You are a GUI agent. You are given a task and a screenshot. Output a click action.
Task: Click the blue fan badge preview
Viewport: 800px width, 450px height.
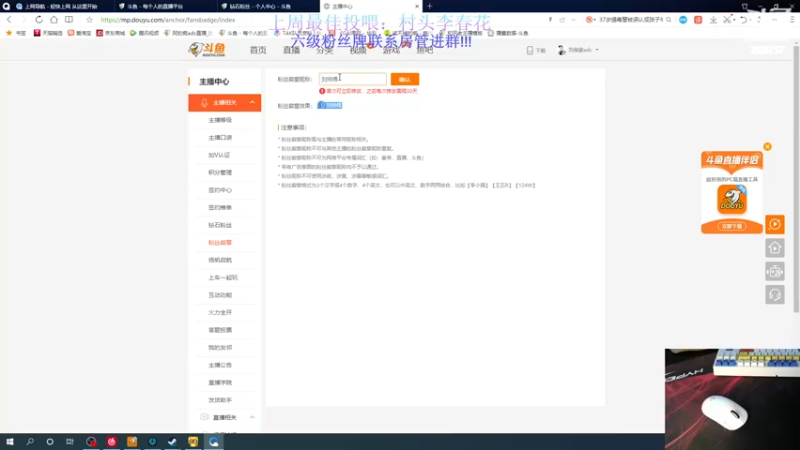point(330,105)
